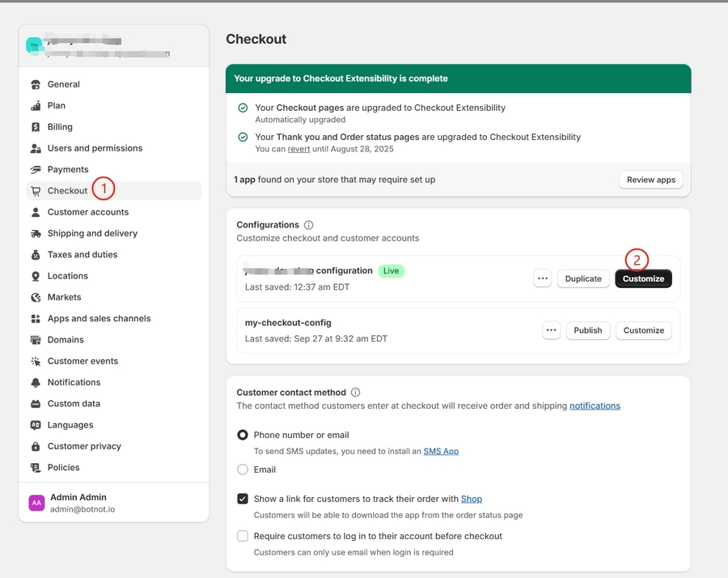The width and height of the screenshot is (728, 578).
Task: Click the Payments icon in sidebar
Action: click(x=36, y=170)
